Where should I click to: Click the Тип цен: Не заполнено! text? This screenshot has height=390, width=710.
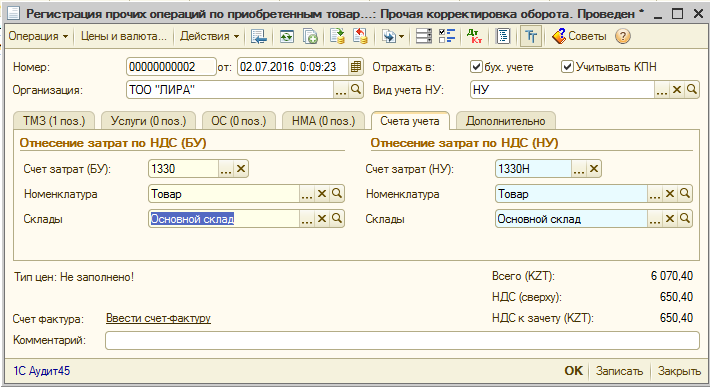pos(74,277)
